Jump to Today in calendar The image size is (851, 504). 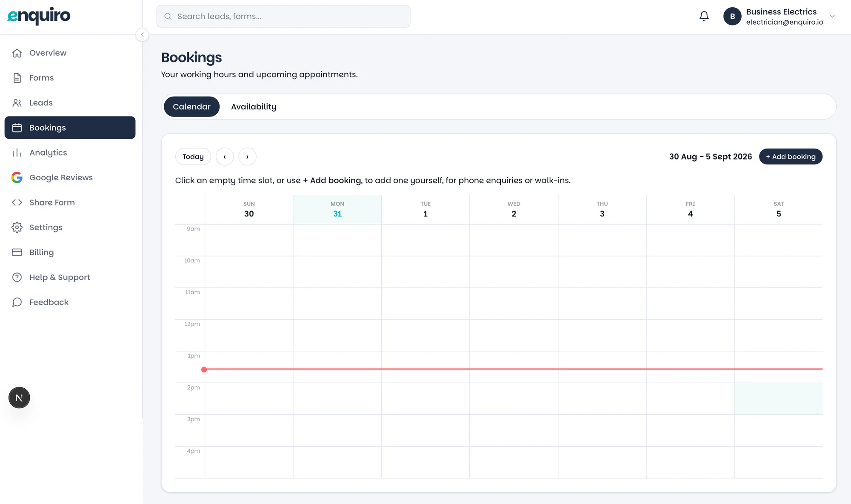(193, 157)
